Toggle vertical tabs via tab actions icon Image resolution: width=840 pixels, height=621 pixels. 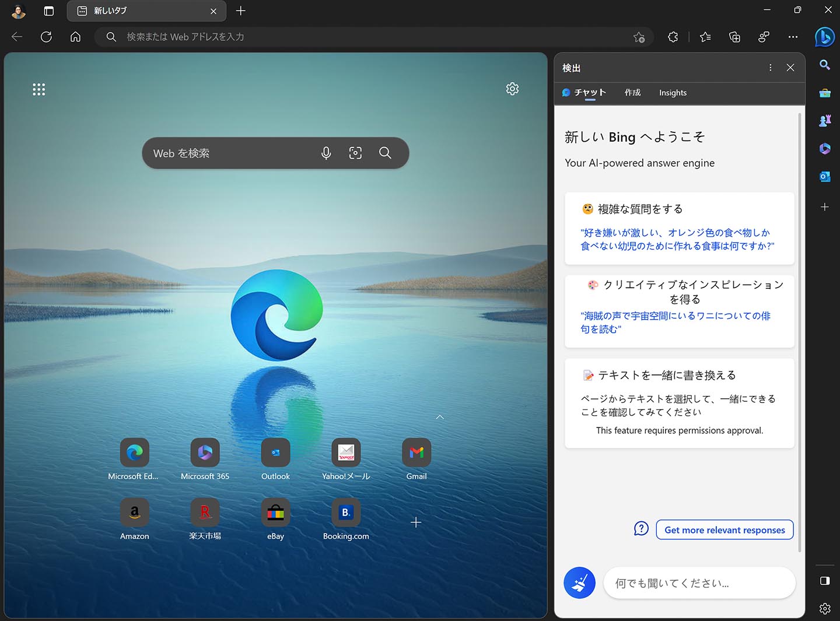tap(49, 10)
